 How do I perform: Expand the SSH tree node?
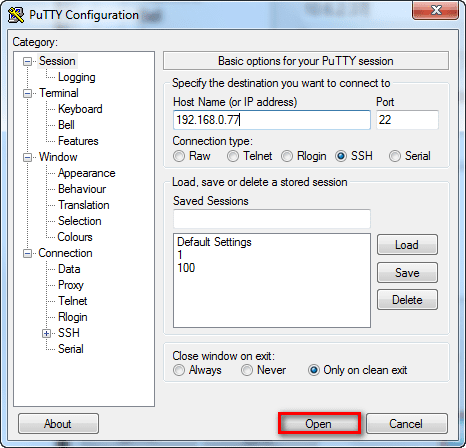(x=47, y=333)
